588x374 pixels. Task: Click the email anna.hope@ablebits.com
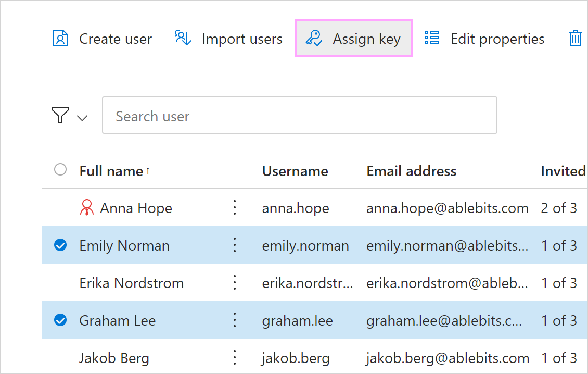pos(448,208)
